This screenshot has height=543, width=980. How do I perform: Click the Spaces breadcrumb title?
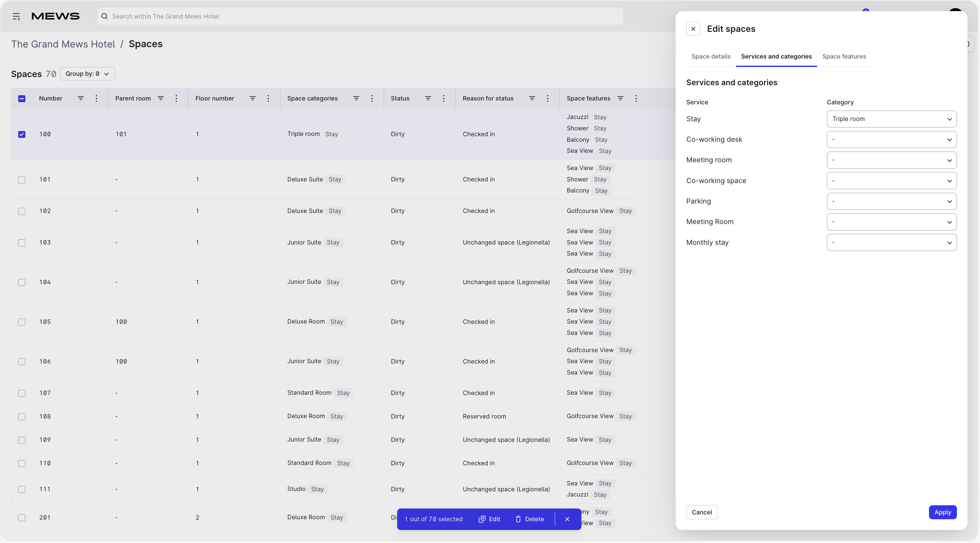[x=145, y=44]
